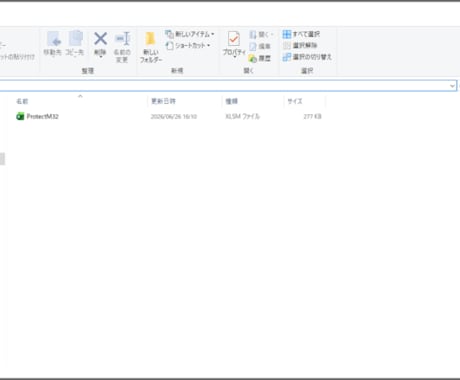Viewport: 460px width, 380px height.
Task: Open Properties (プロパティ) with checkmark icon
Action: [234, 44]
